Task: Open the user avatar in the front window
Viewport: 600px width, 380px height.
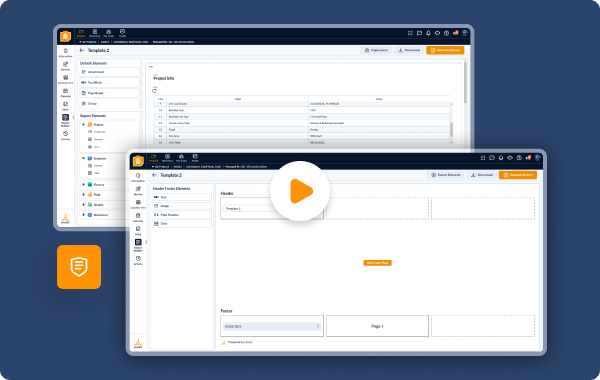Action: [537, 158]
